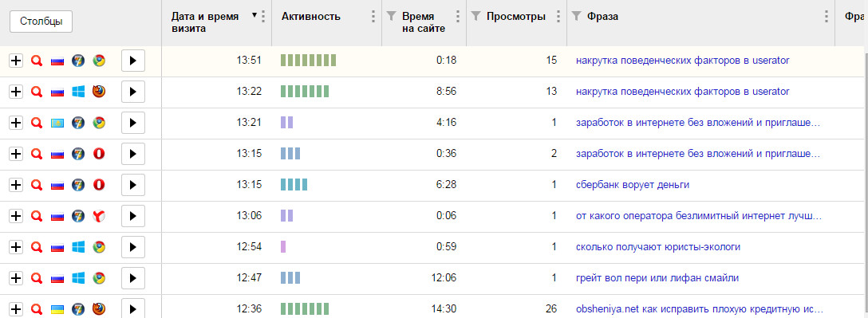Click the filter funnel for Фраза column
The width and height of the screenshot is (868, 318).
(576, 16)
